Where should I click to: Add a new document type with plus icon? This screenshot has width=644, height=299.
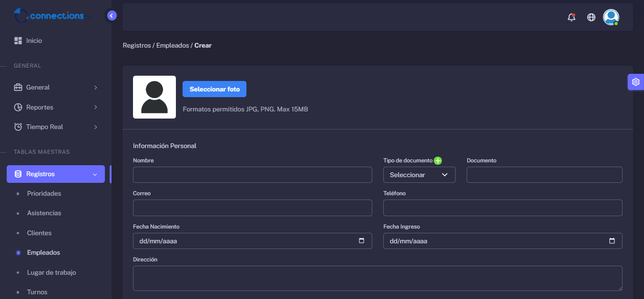pyautogui.click(x=438, y=161)
